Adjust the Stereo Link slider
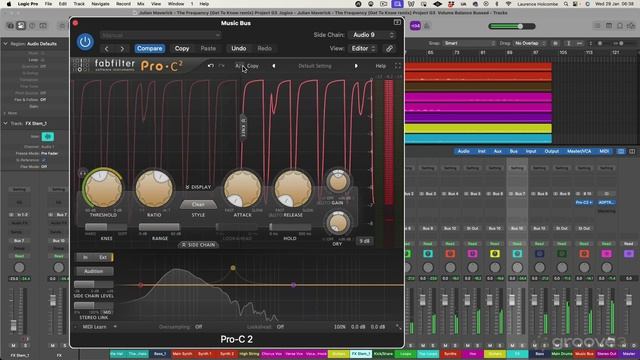The height and width of the screenshot is (360, 640). 94,305
